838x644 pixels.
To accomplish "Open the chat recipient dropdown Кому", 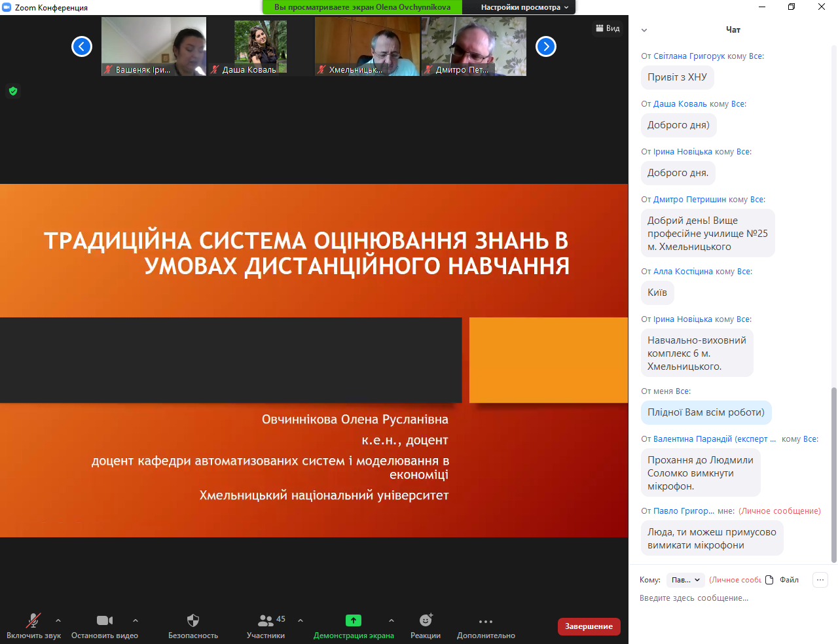I will click(685, 580).
